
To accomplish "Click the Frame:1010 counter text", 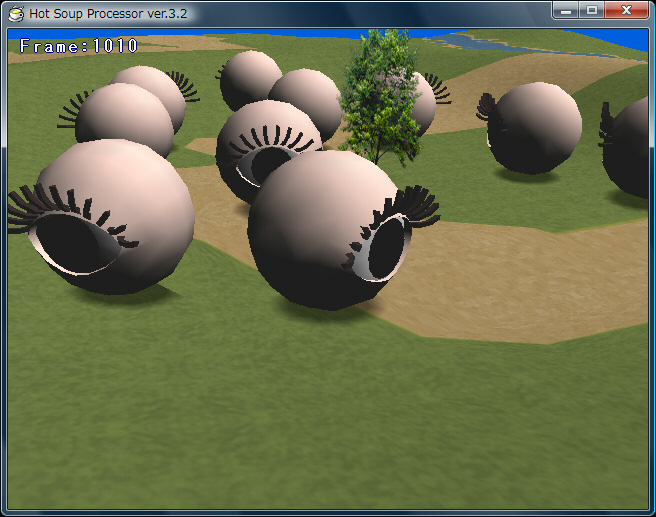I will pos(79,46).
